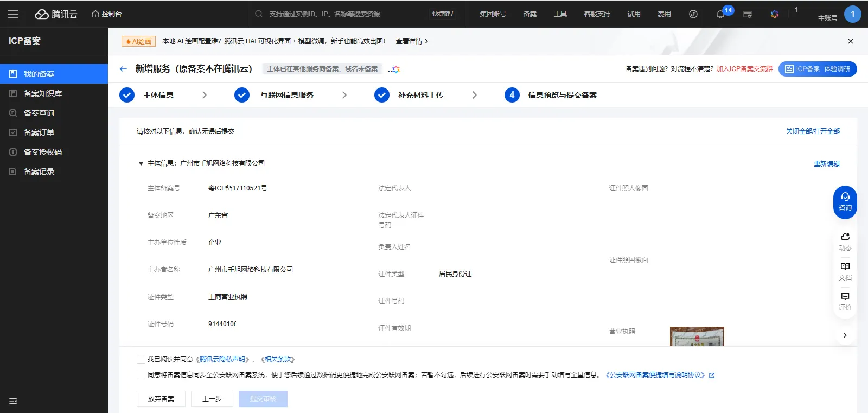The width and height of the screenshot is (868, 413).
Task: Click 加入ICP备案交流群 link
Action: tap(744, 69)
